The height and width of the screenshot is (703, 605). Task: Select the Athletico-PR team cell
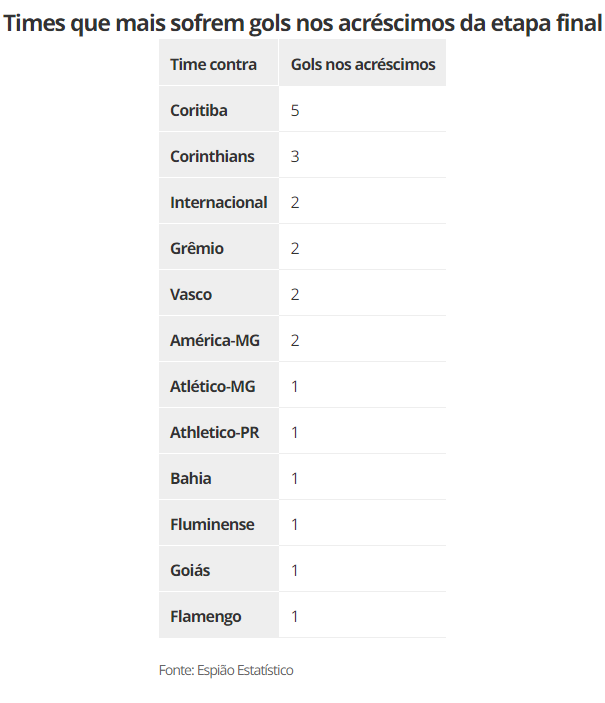click(x=214, y=432)
